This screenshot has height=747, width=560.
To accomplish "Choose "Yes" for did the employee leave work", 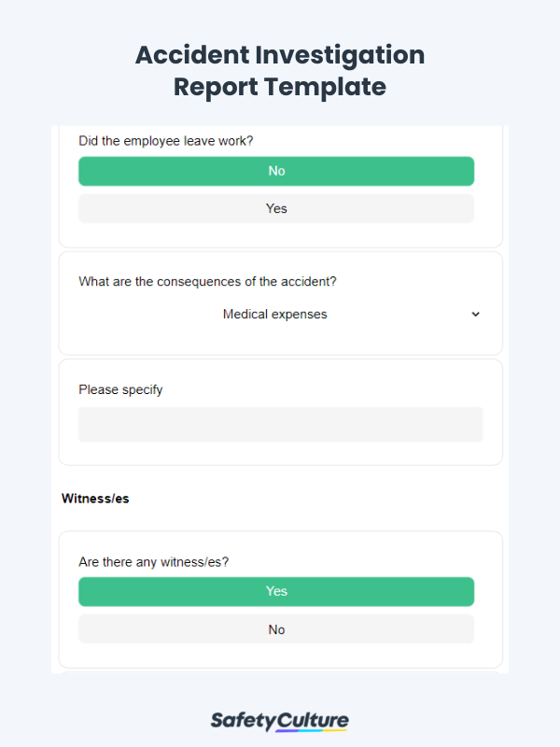I will pos(276,208).
